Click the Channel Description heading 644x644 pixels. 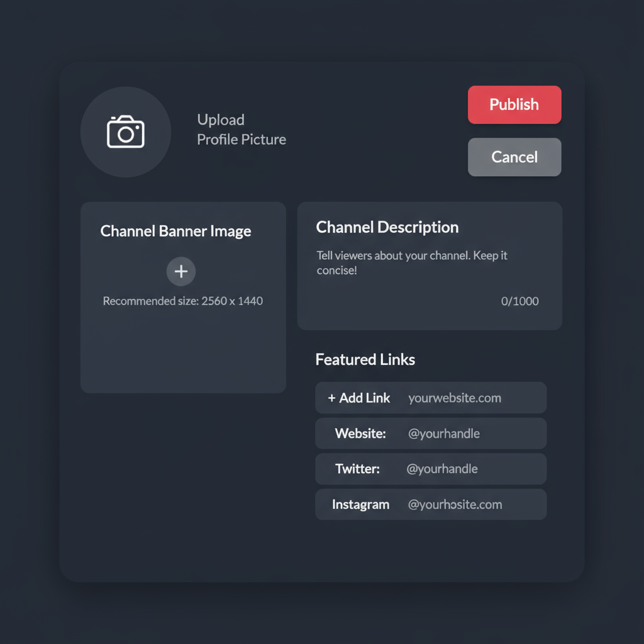(x=387, y=227)
